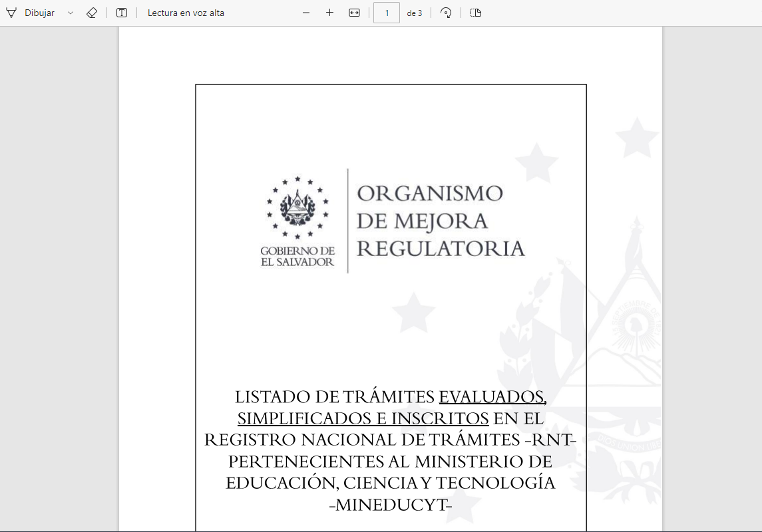
Task: Add a text box with the text tool
Action: point(122,13)
